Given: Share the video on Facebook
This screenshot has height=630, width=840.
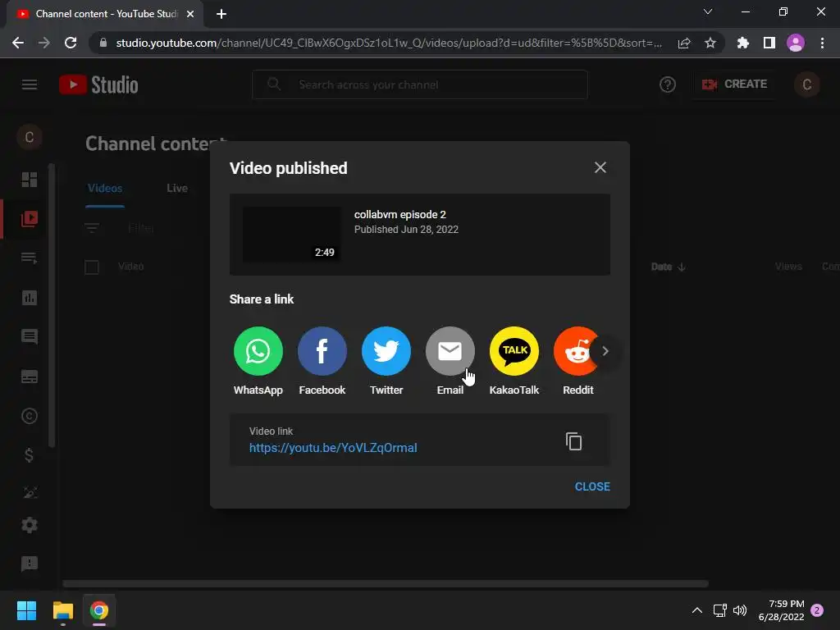Looking at the screenshot, I should point(322,351).
